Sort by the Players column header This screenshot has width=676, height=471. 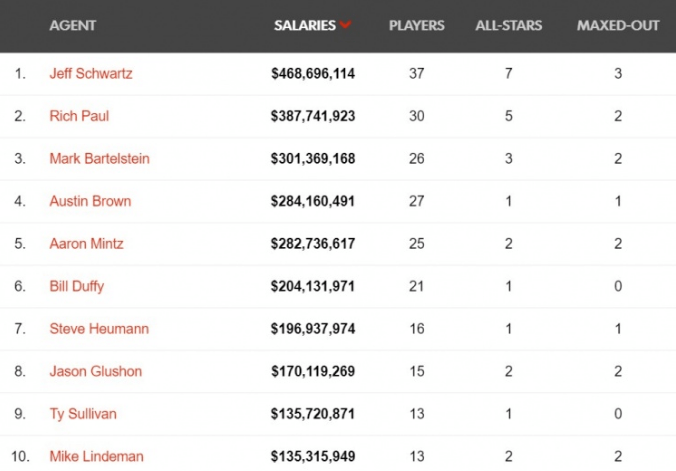[x=416, y=25]
